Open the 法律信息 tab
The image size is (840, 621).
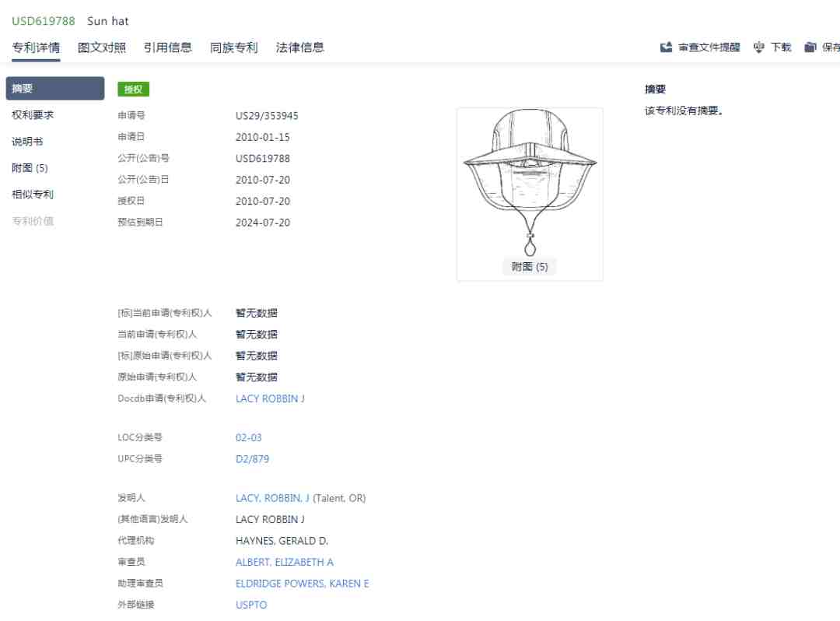(x=299, y=47)
